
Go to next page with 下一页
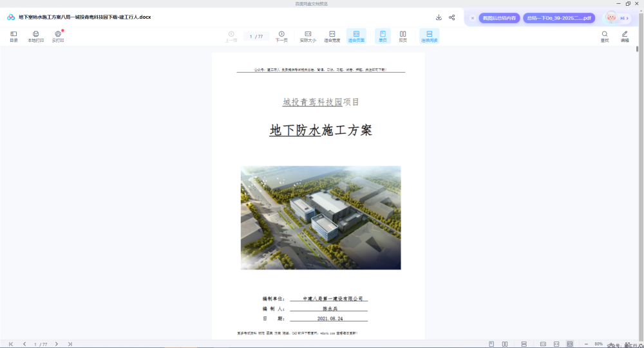point(281,37)
